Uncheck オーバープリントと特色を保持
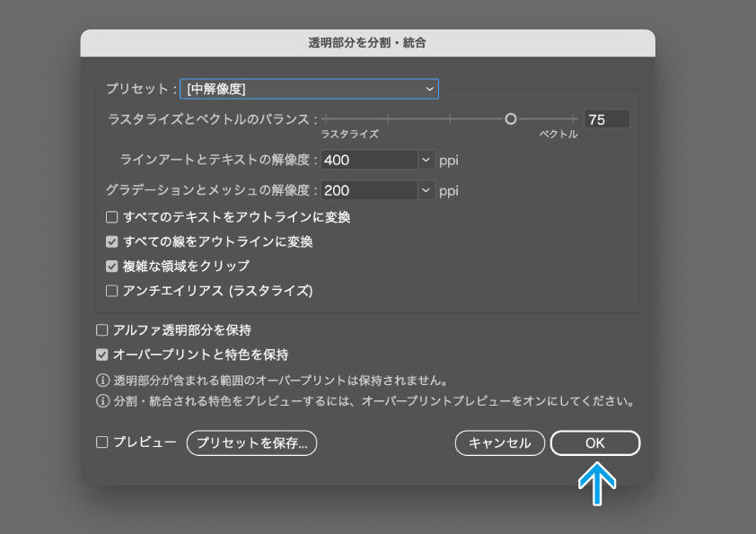The width and height of the screenshot is (756, 534). 102,355
